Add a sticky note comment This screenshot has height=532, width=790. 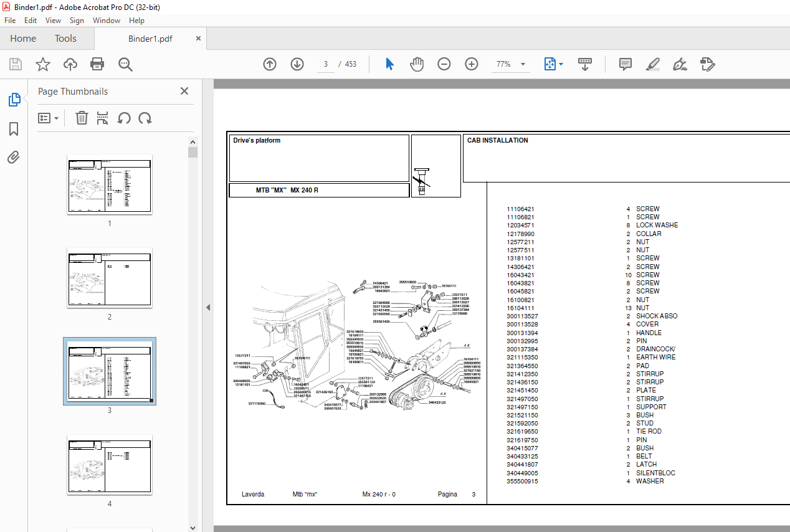pyautogui.click(x=626, y=64)
